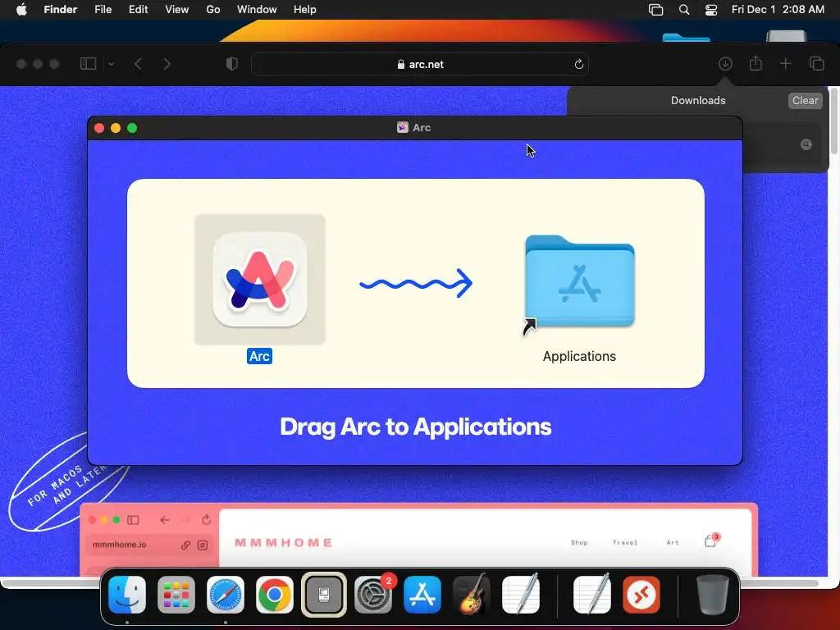Reload the arc.net page
The height and width of the screenshot is (630, 840).
pos(578,64)
